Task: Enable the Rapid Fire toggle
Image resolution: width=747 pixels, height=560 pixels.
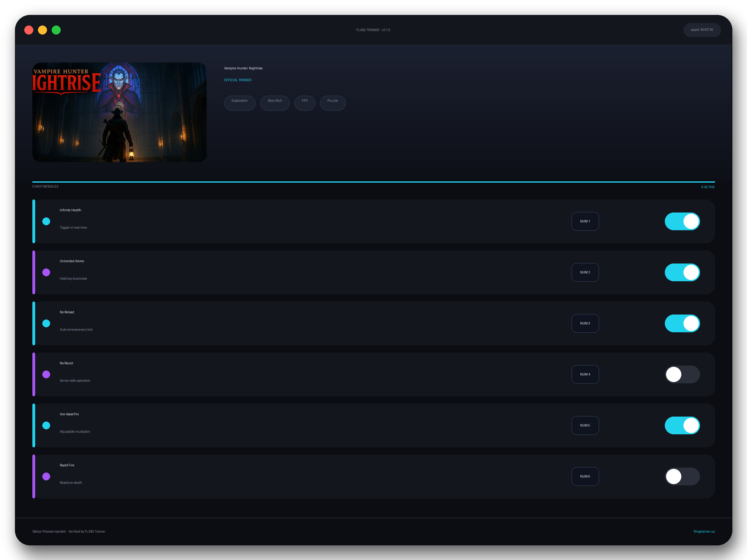Action: (x=682, y=476)
